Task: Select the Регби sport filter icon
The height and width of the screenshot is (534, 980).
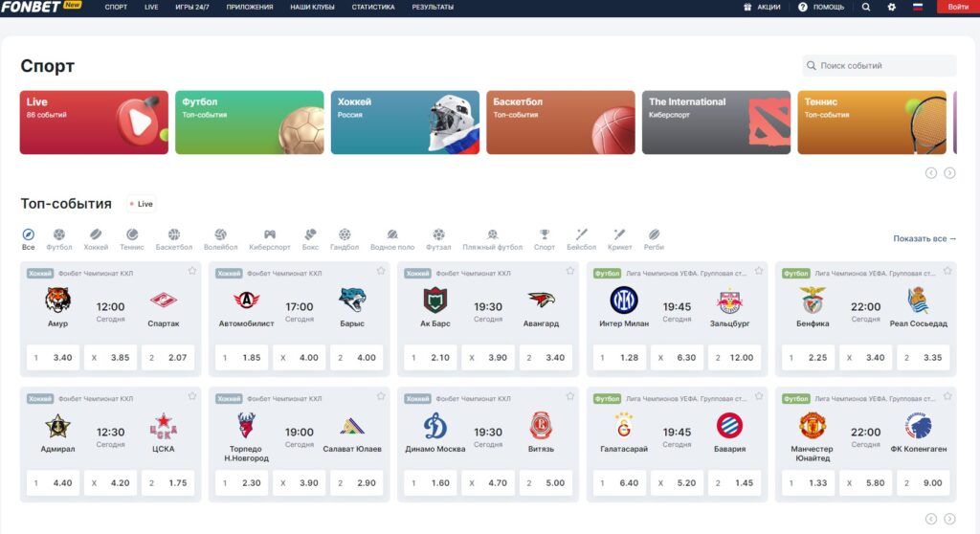Action: (x=654, y=234)
